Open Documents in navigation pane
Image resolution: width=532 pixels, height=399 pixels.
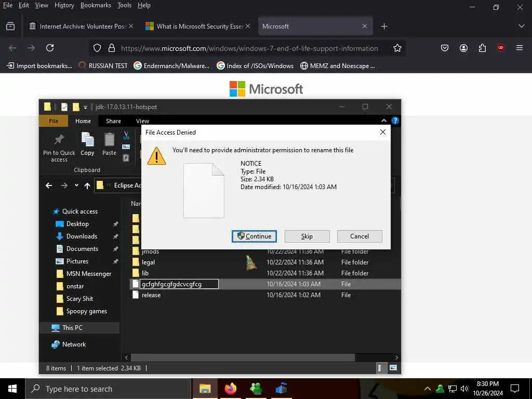click(x=82, y=249)
